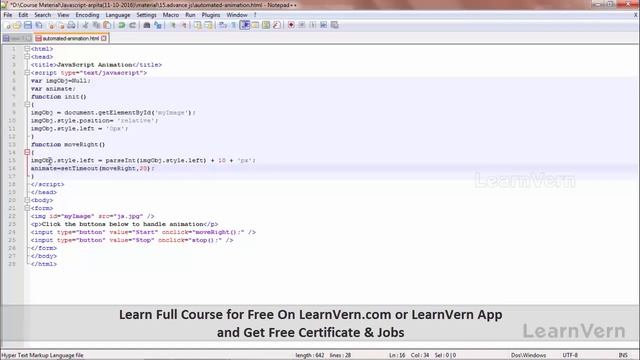Image resolution: width=640 pixels, height=360 pixels.
Task: Play back the recorded macro icon
Action: (x=313, y=25)
